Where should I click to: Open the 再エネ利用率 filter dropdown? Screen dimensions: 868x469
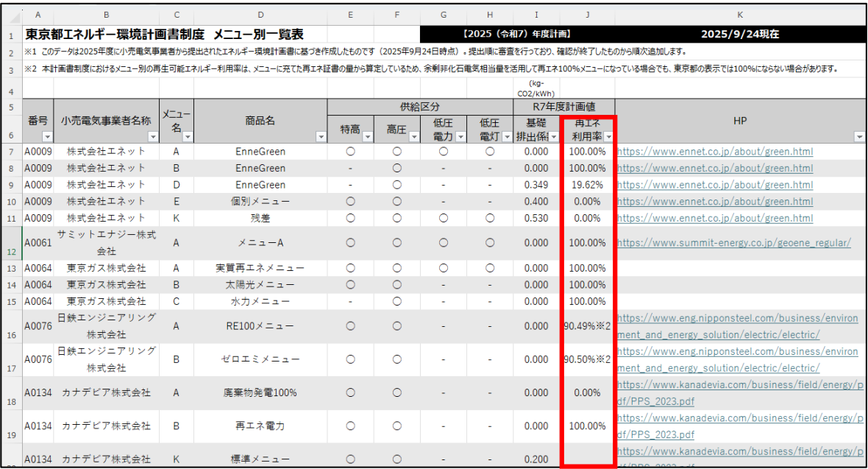point(608,137)
